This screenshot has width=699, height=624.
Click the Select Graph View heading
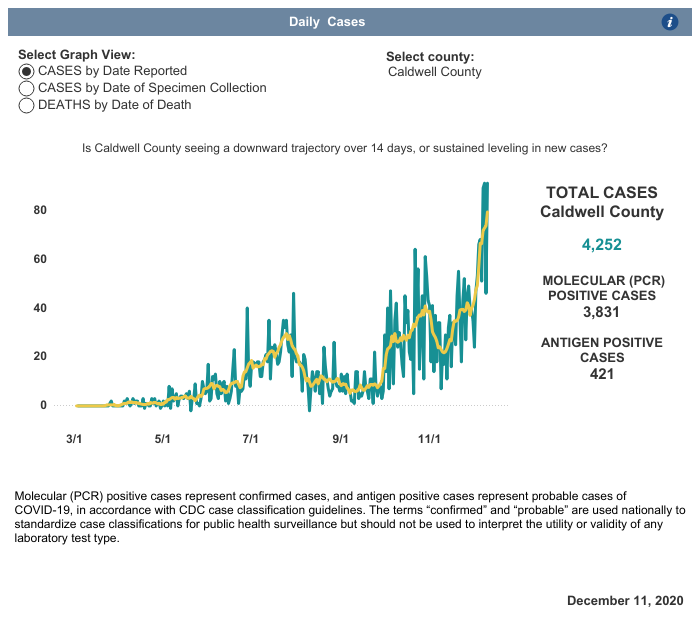point(77,55)
